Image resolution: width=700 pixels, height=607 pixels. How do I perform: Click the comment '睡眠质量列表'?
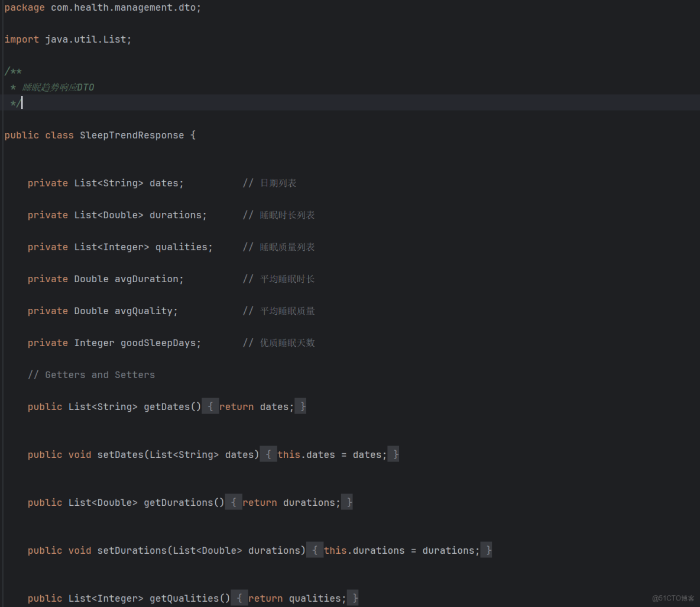287,247
